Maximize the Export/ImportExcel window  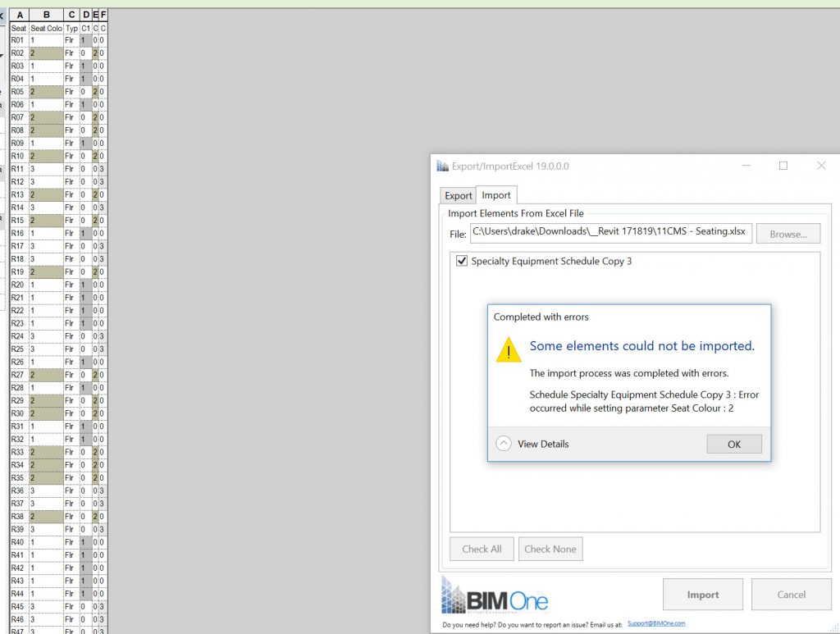point(783,166)
